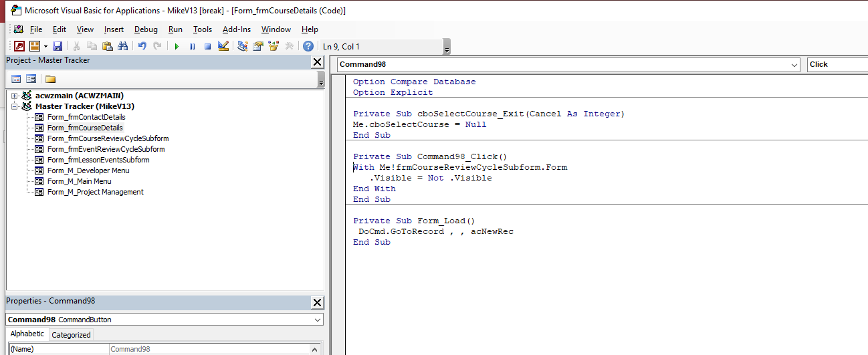The image size is (868, 355).
Task: Close the Properties - Command98 panel
Action: (317, 303)
